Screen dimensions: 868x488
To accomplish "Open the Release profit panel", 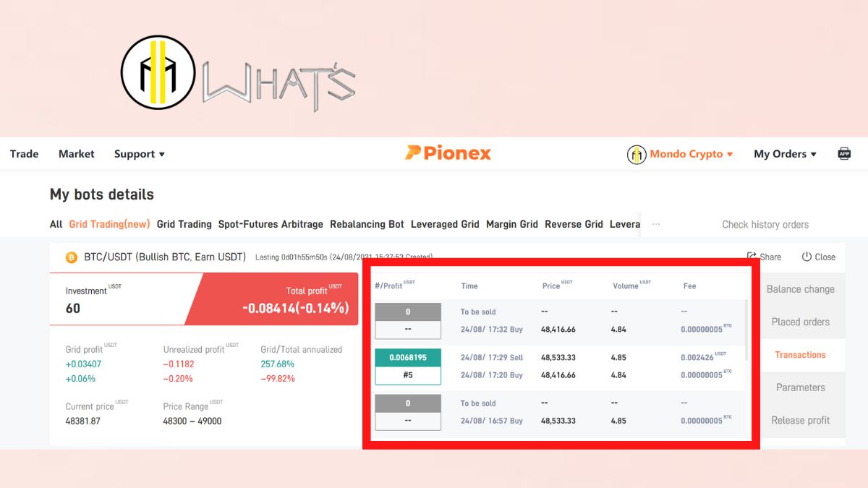I will (801, 420).
